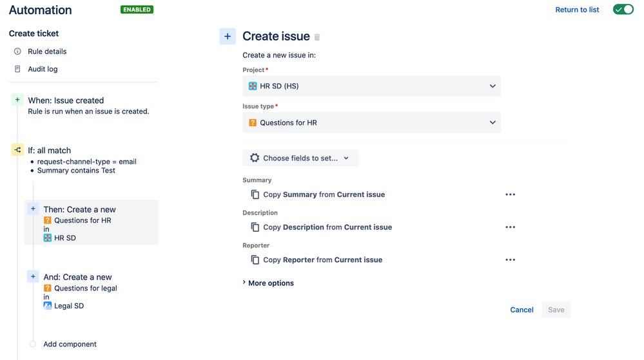Click the orange Questions for legal icon
This screenshot has height=360, width=644.
tap(48, 288)
